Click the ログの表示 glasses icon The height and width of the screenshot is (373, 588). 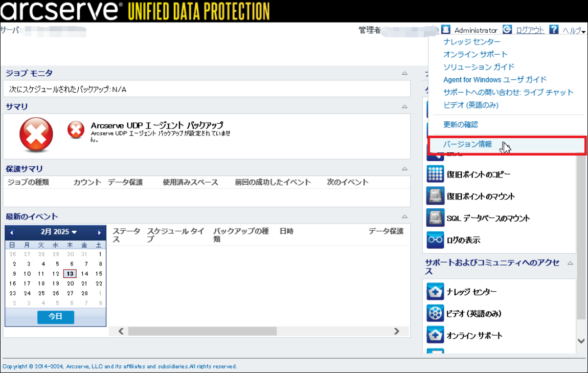435,239
